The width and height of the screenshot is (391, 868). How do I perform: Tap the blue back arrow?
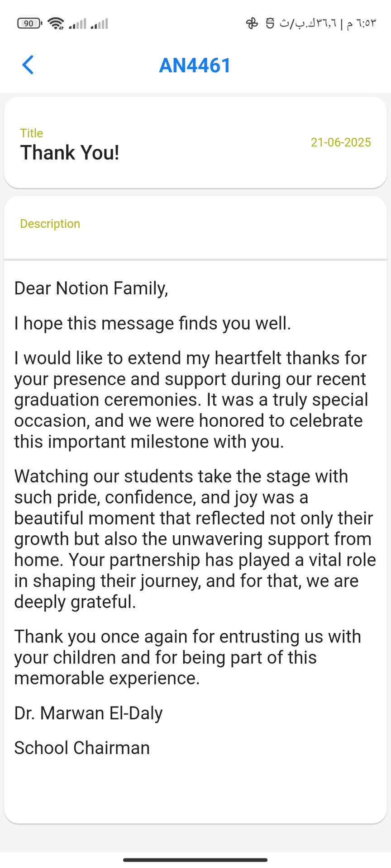(x=28, y=65)
